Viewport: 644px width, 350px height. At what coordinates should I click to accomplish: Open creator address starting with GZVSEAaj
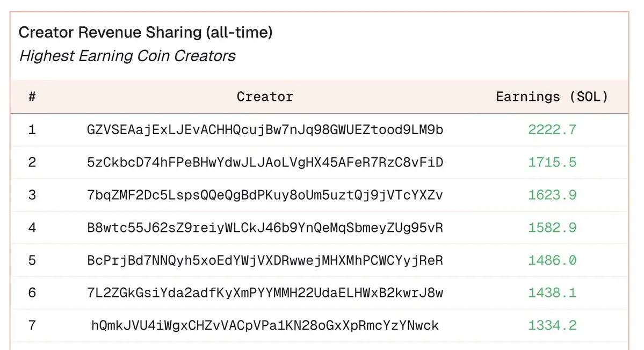(265, 130)
